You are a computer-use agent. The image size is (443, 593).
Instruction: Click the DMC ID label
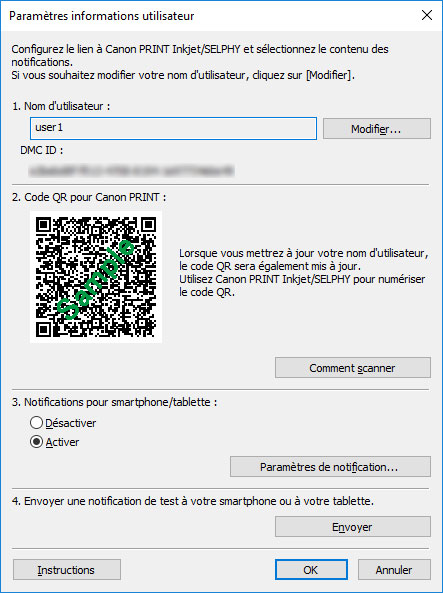tap(42, 150)
